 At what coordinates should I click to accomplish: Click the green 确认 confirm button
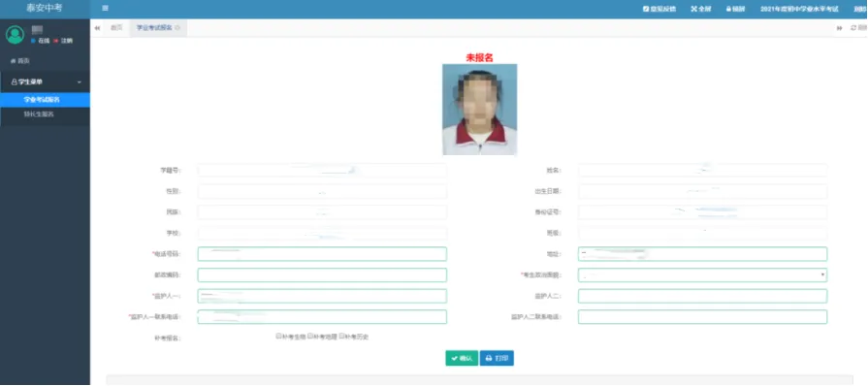462,358
